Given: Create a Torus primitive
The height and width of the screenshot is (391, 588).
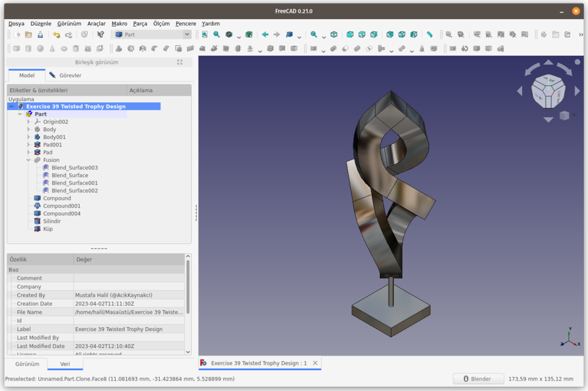Looking at the screenshot, I should tap(64, 49).
